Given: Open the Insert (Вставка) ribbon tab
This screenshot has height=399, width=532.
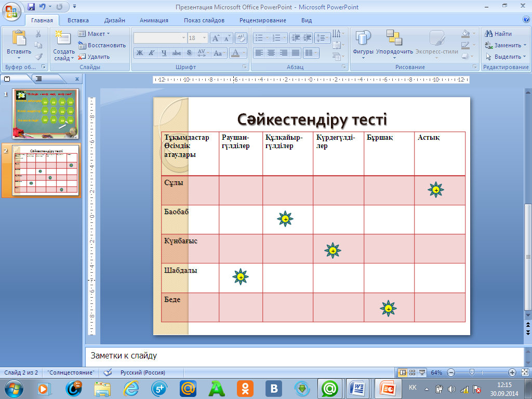Looking at the screenshot, I should [78, 20].
